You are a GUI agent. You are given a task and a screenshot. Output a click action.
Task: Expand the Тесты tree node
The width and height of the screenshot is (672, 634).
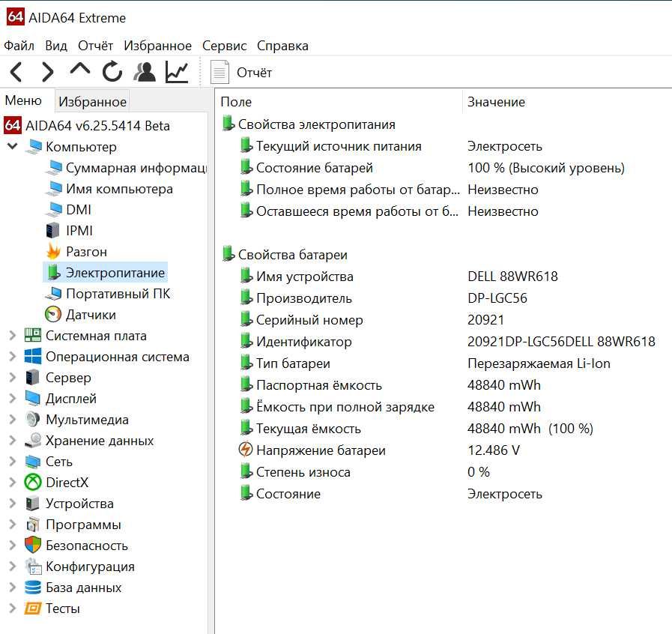tap(13, 609)
